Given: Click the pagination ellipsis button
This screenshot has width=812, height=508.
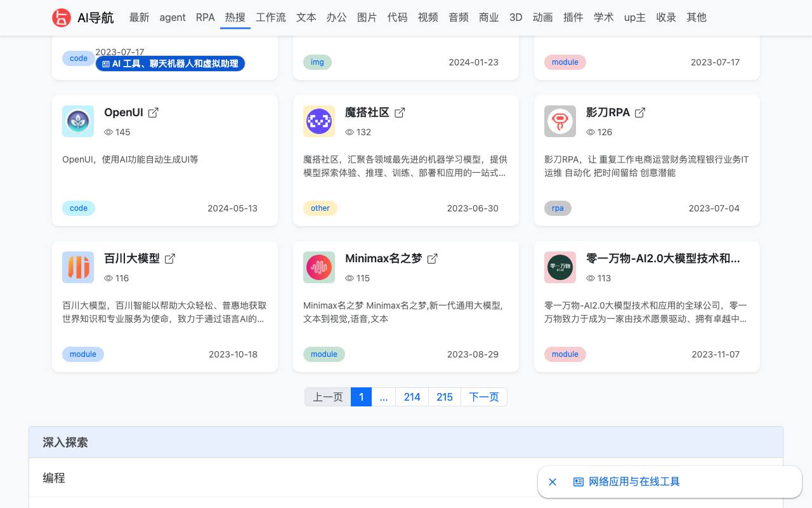Looking at the screenshot, I should (x=384, y=397).
